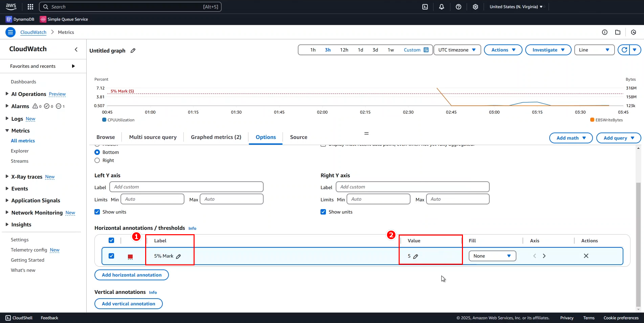Refresh the graph with the refresh icon
The image size is (644, 323).
624,49
